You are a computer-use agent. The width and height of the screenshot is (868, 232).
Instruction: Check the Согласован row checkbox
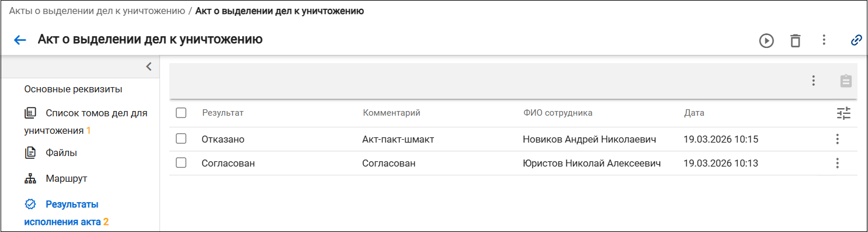[x=181, y=163]
